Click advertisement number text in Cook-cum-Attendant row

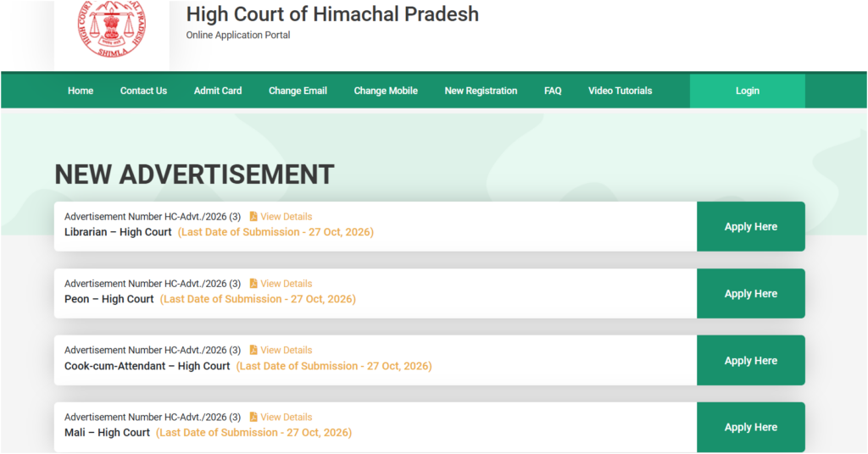click(153, 350)
